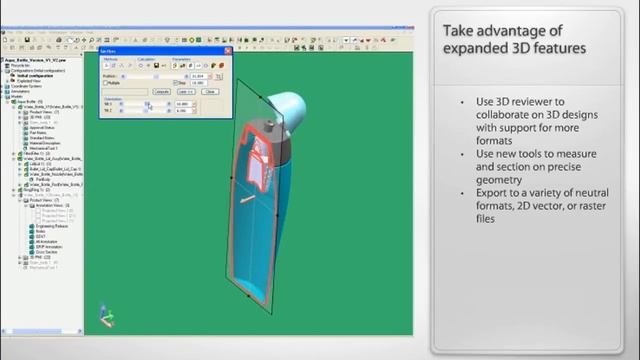The height and width of the screenshot is (360, 640).
Task: Click the Position value input field
Action: [x=199, y=76]
